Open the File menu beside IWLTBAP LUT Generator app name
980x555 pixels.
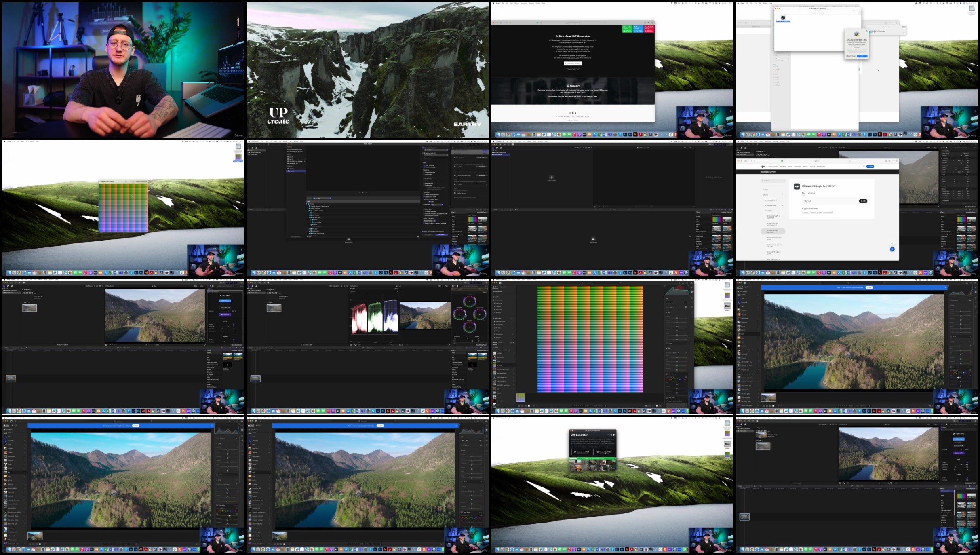click(514, 418)
